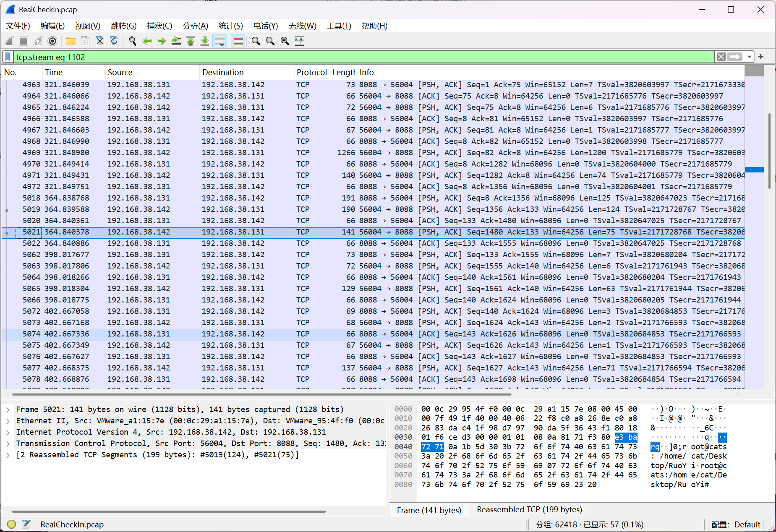Click the go to specified packet icon

[x=176, y=41]
